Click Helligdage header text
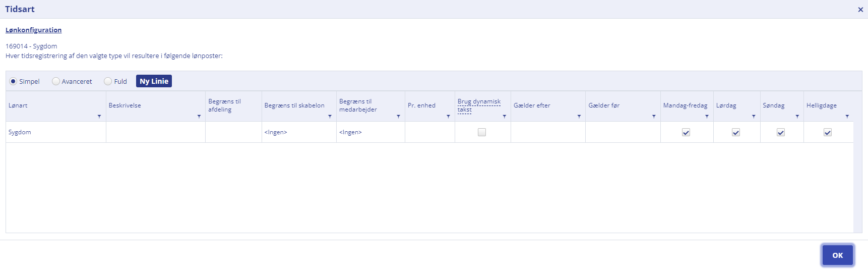 click(821, 105)
